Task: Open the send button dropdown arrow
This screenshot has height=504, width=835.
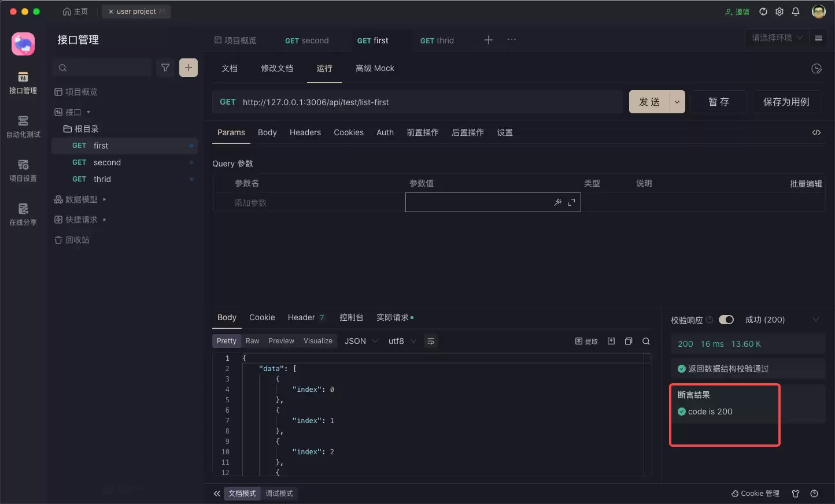Action: 677,102
